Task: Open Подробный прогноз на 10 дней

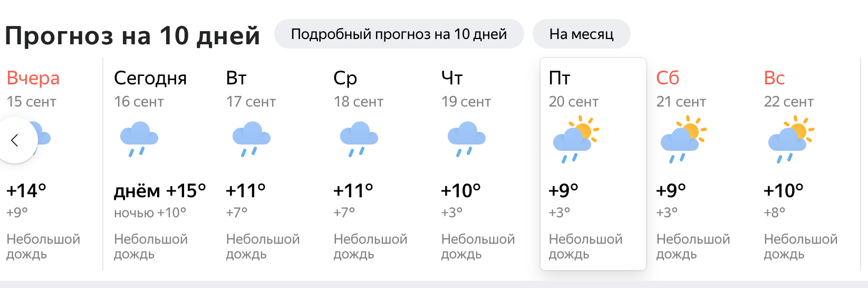Action: (399, 34)
